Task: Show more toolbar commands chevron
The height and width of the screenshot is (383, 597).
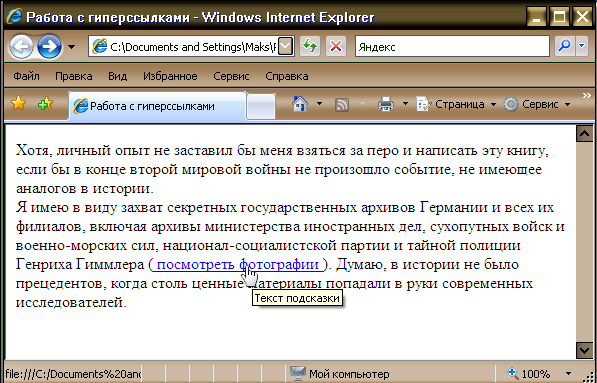Action: coord(586,95)
